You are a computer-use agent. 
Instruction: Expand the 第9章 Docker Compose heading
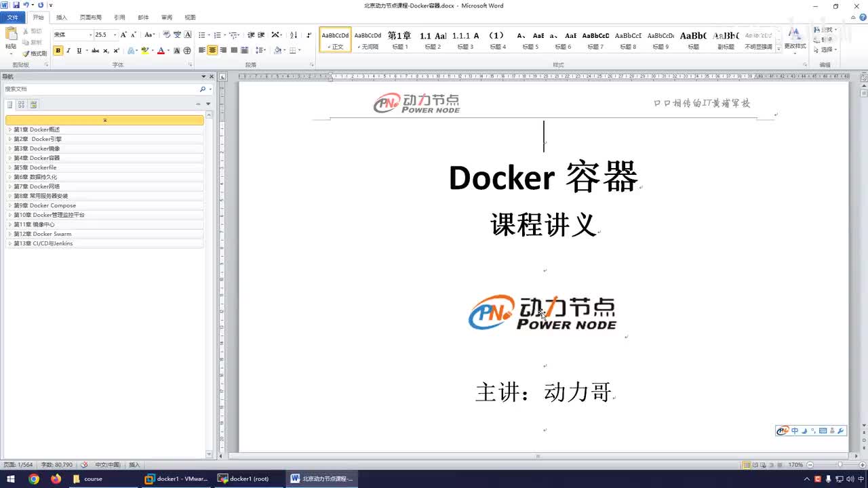(x=9, y=205)
